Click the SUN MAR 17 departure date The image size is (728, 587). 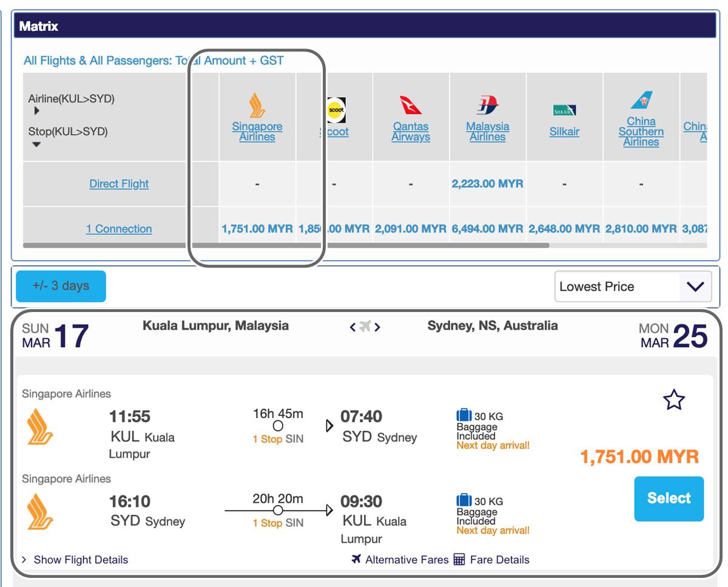coord(55,336)
